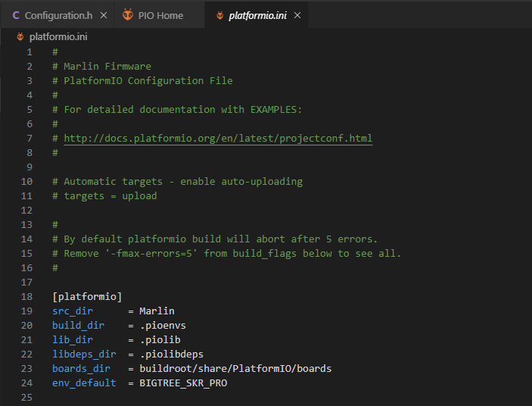Click the .pioenvs value
This screenshot has width=532, height=406.
point(163,326)
